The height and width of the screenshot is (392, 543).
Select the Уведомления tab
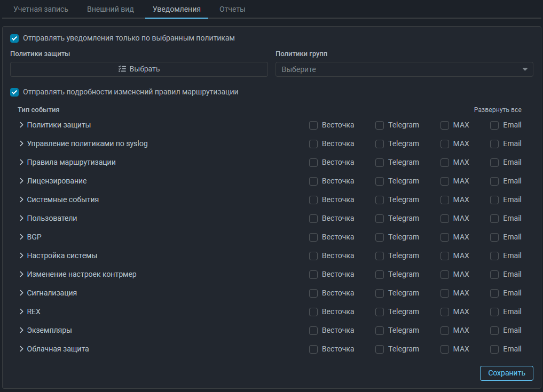tap(177, 10)
